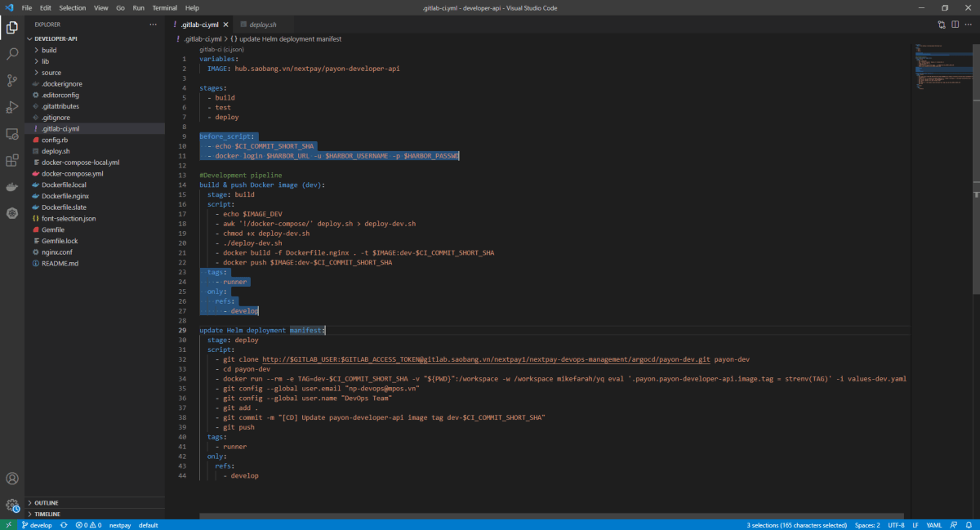Open Gemfile.lock in the explorer
Viewport: 980px width, 530px height.
coord(60,241)
